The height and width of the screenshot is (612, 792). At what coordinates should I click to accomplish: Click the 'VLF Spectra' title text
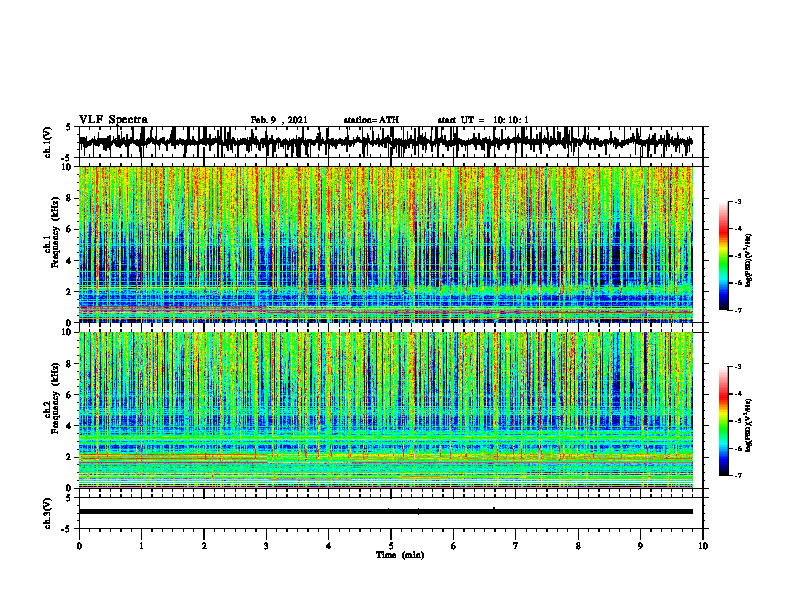click(113, 120)
